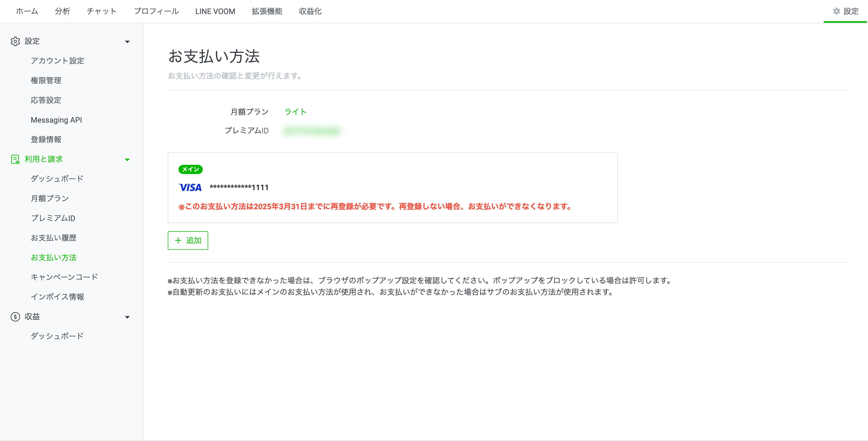Click the gear icon beside 設定 in sidebar
The width and height of the screenshot is (868, 441).
(x=15, y=41)
